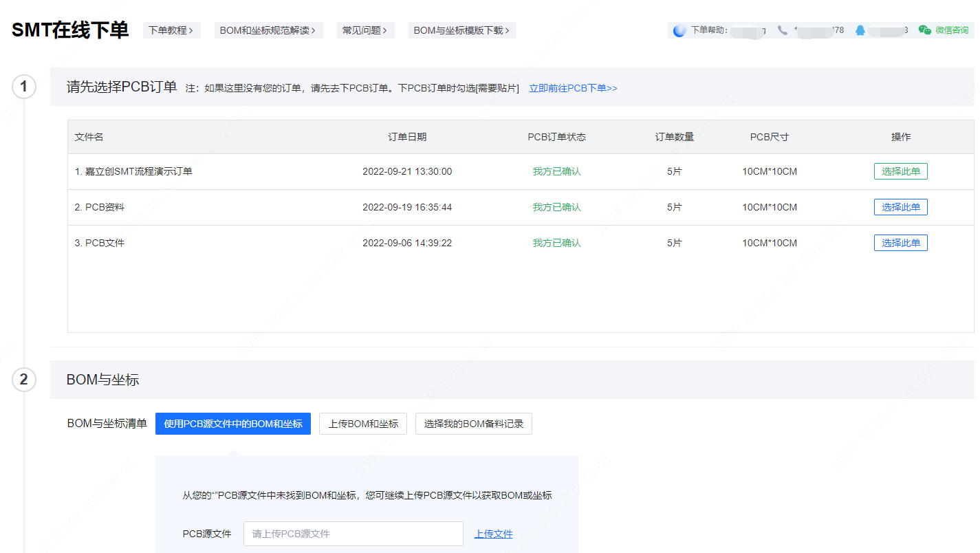Image resolution: width=980 pixels, height=553 pixels.
Task: Follow 立即前往PCB下单>> link
Action: point(573,88)
